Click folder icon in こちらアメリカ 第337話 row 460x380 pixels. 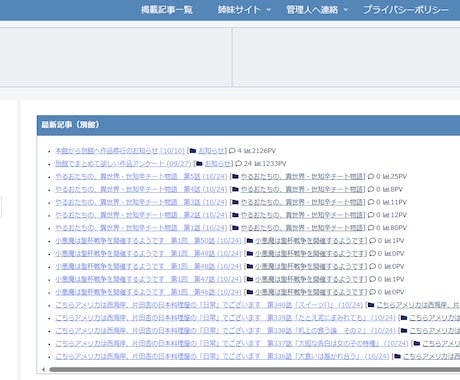[417, 344]
